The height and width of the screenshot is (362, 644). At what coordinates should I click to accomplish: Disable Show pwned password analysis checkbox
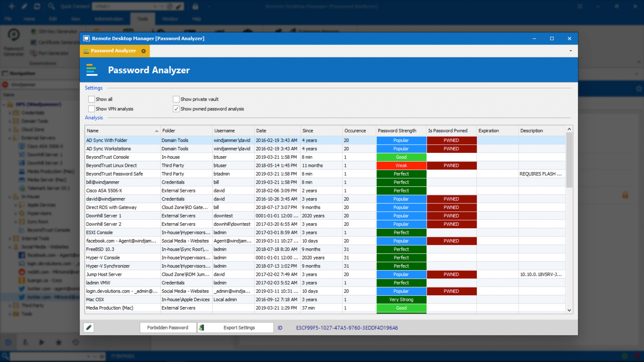tap(176, 109)
